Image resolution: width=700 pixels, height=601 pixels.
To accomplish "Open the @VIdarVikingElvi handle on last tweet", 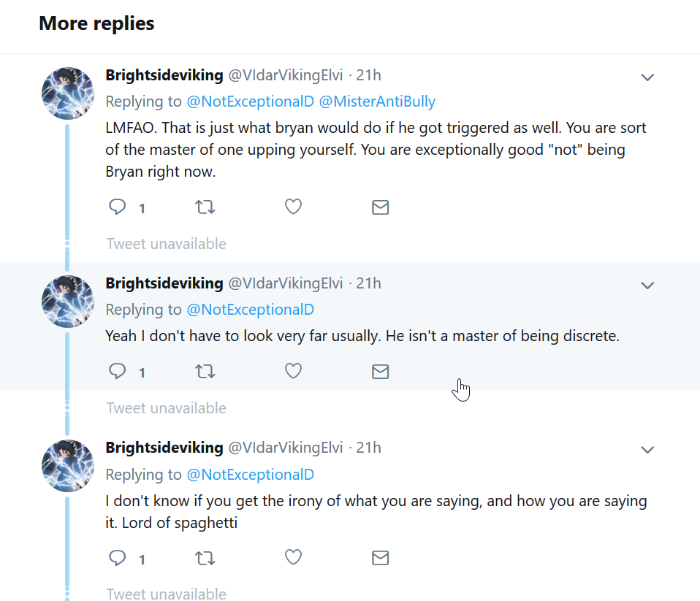I will point(286,448).
